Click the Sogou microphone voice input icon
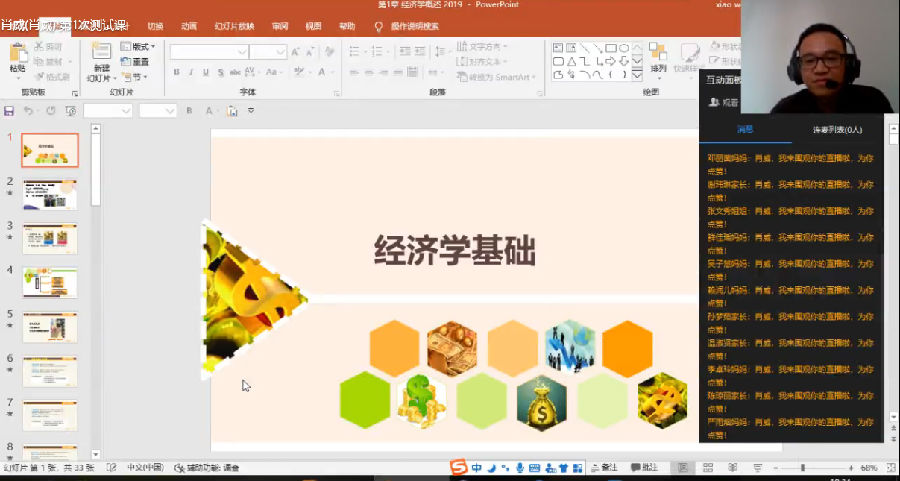This screenshot has width=900, height=481. [520, 468]
